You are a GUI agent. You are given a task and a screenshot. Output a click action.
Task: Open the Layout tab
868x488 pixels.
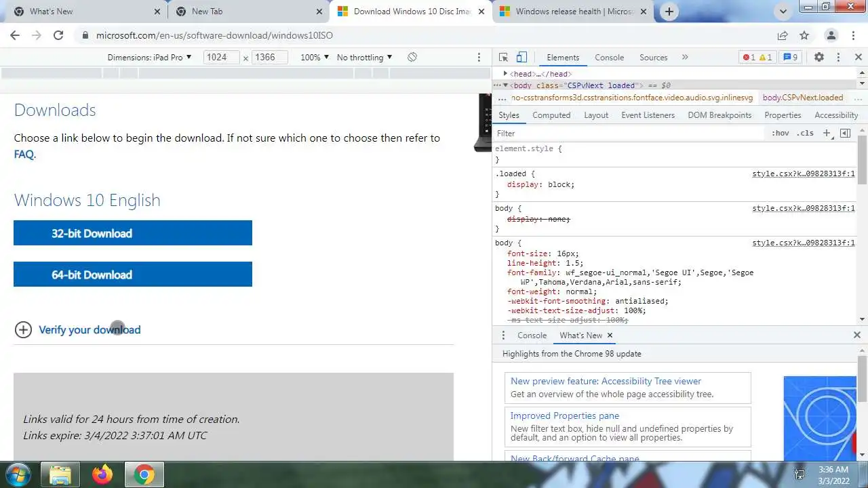596,115
